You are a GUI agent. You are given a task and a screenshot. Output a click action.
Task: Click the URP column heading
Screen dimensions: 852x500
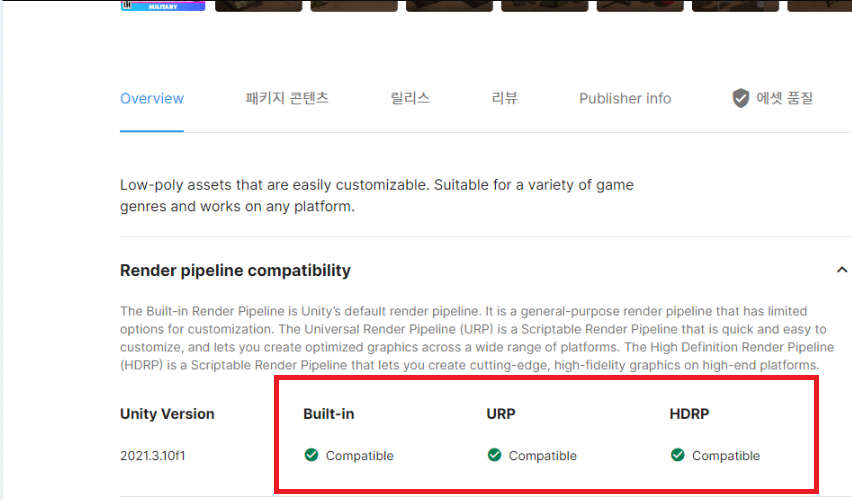(x=501, y=414)
